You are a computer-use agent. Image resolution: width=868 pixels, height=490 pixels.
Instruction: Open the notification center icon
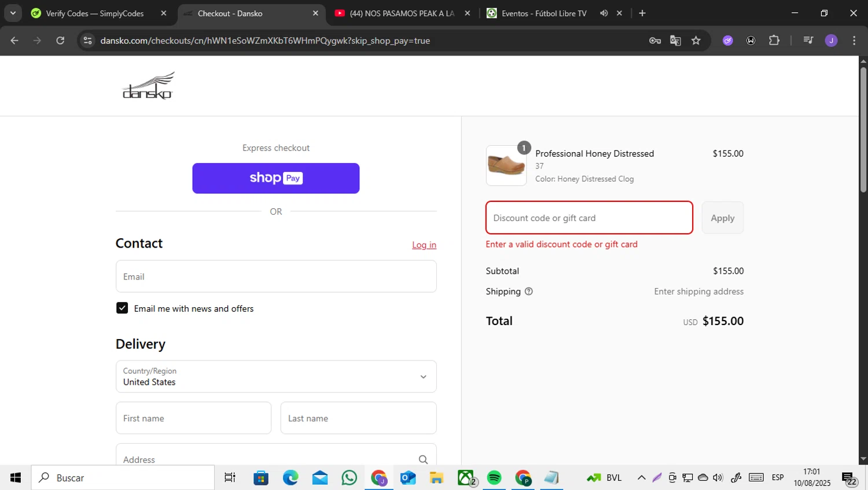click(x=849, y=478)
